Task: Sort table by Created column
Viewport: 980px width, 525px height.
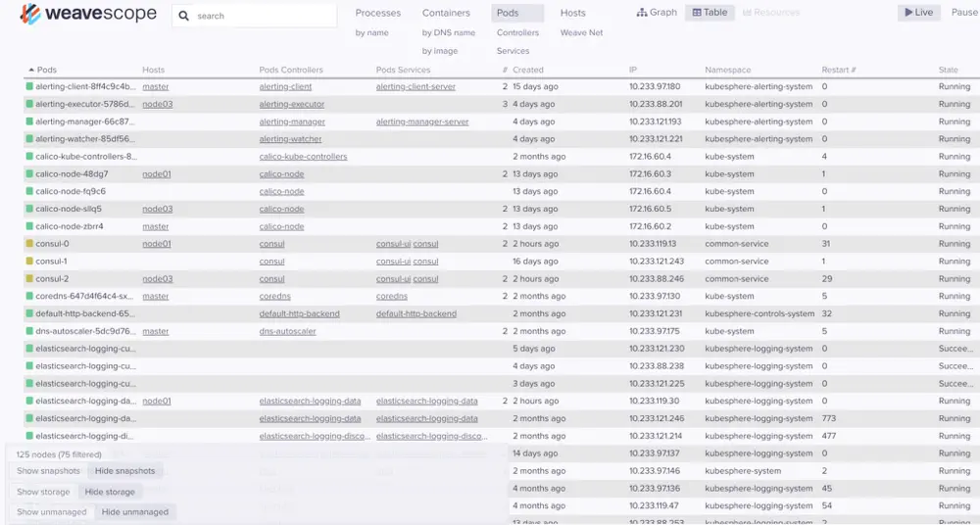Action: (x=528, y=70)
